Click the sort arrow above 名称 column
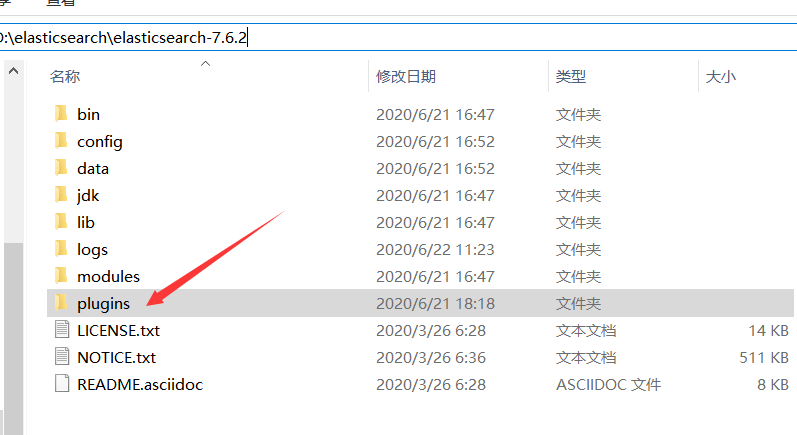Screen dimensions: 797x435 tap(205, 64)
